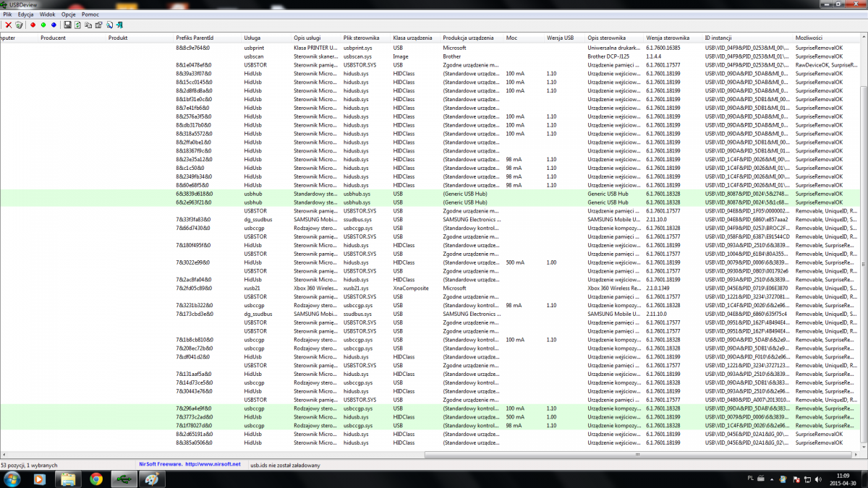This screenshot has width=868, height=488.
Task: Open the Windows Start menu
Action: [12, 479]
